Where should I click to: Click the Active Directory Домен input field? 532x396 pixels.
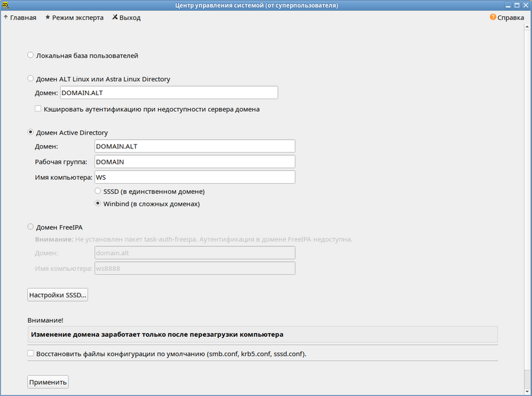point(195,146)
